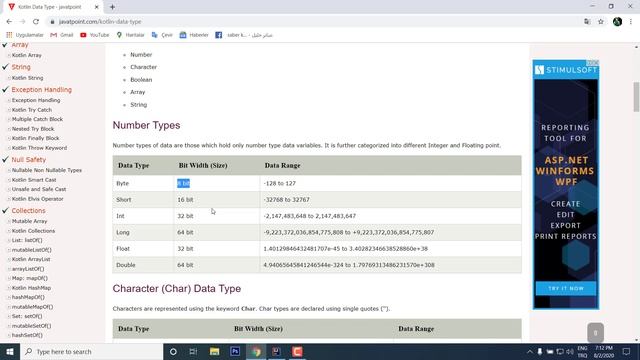Open arrayListOf() sidebar link
This screenshot has width=640, height=360.
click(x=28, y=269)
